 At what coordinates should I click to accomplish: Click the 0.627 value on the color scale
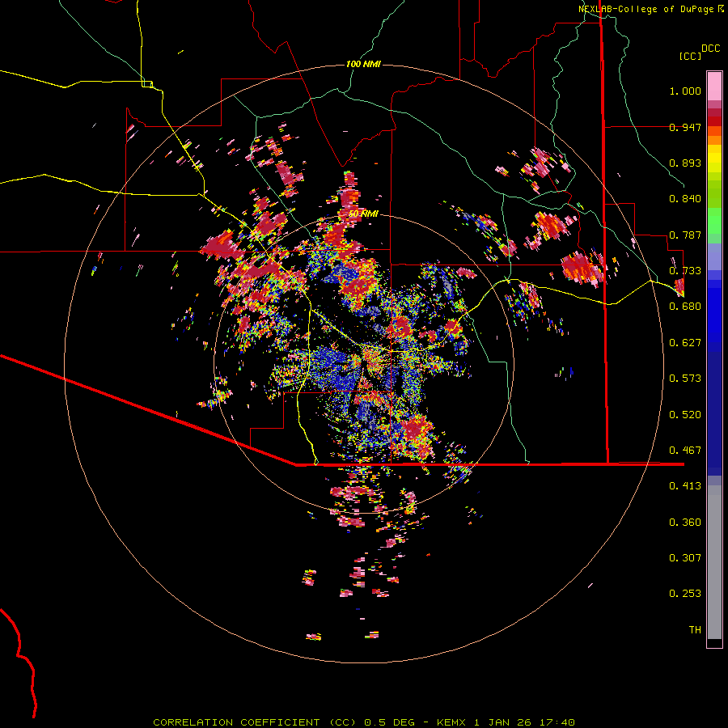685,343
